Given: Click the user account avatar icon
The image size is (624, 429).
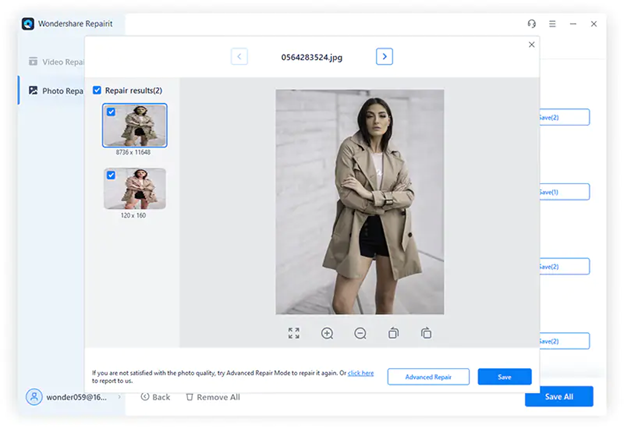Looking at the screenshot, I should click(x=34, y=397).
